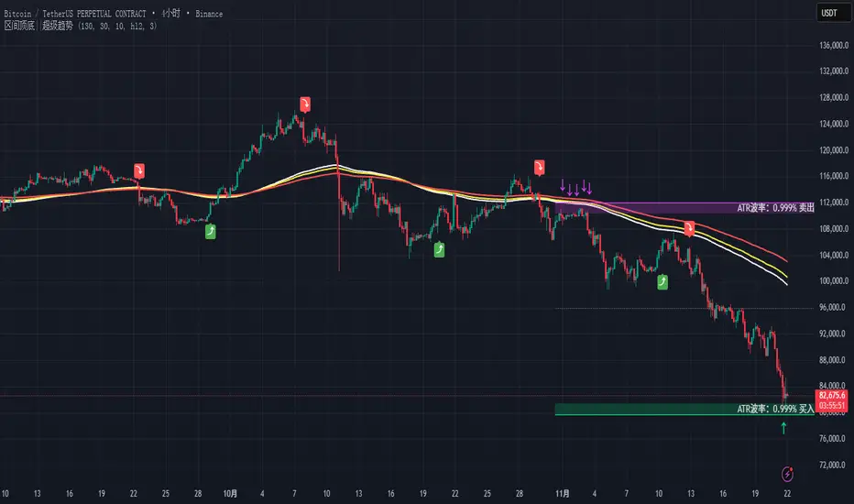Click the red sell signal marker around September 22
854x504 pixels.
(139, 170)
